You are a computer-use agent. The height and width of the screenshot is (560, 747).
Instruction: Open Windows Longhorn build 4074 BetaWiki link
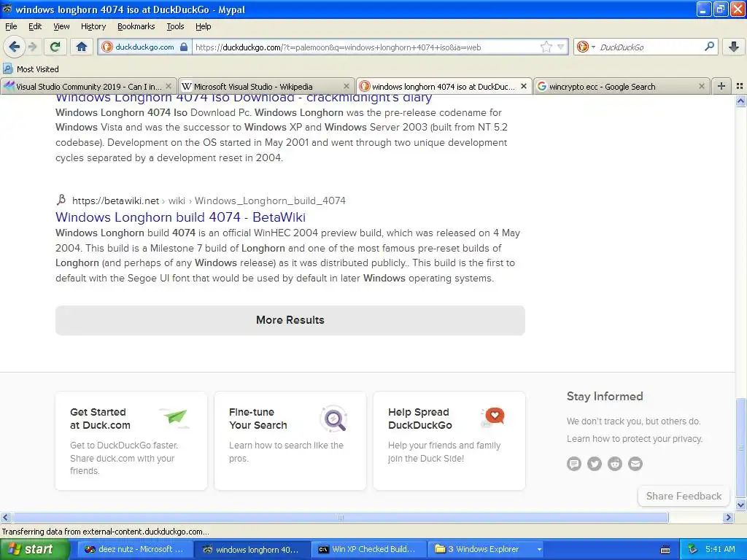click(x=180, y=217)
